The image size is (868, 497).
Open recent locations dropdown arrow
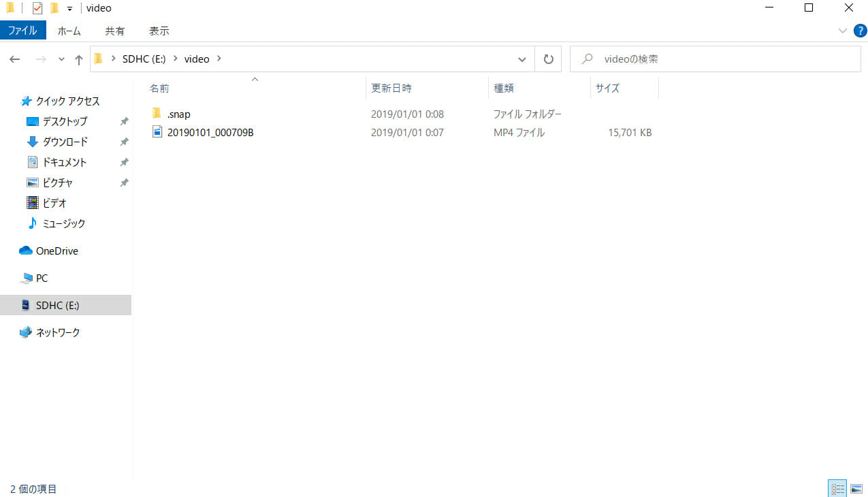click(x=61, y=59)
